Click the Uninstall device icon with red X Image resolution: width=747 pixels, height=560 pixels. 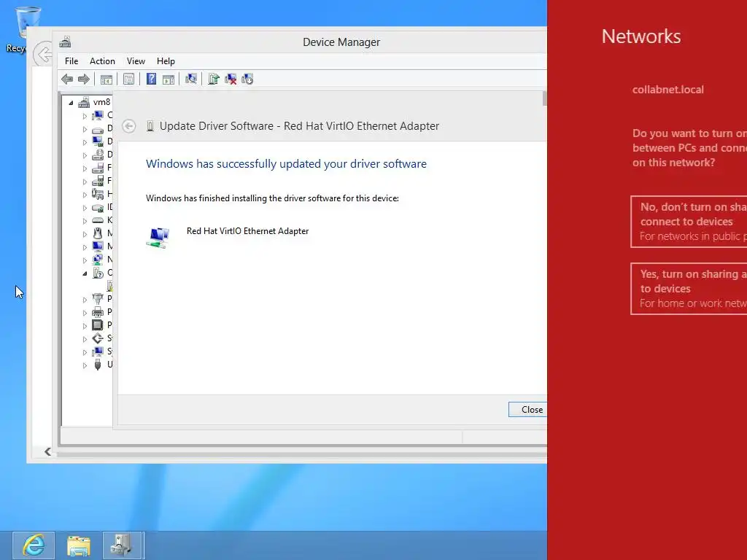click(x=231, y=79)
